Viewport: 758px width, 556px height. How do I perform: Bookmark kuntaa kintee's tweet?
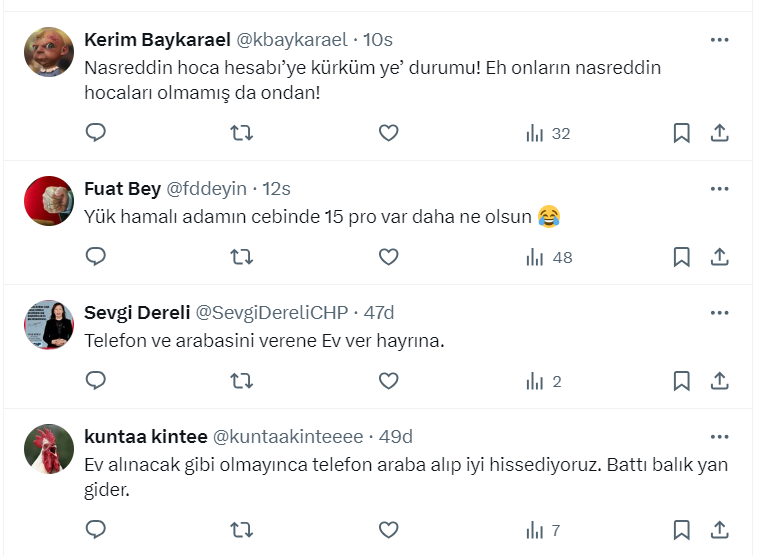click(x=681, y=529)
